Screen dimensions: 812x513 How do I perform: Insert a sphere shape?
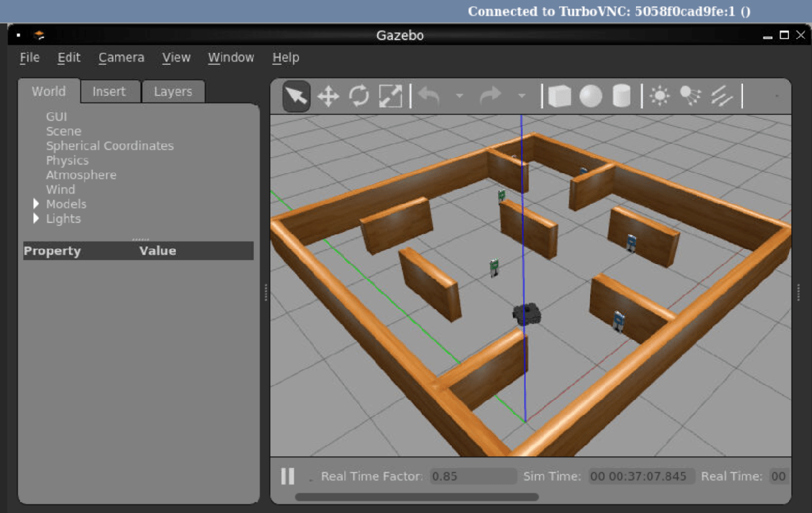[x=591, y=96]
